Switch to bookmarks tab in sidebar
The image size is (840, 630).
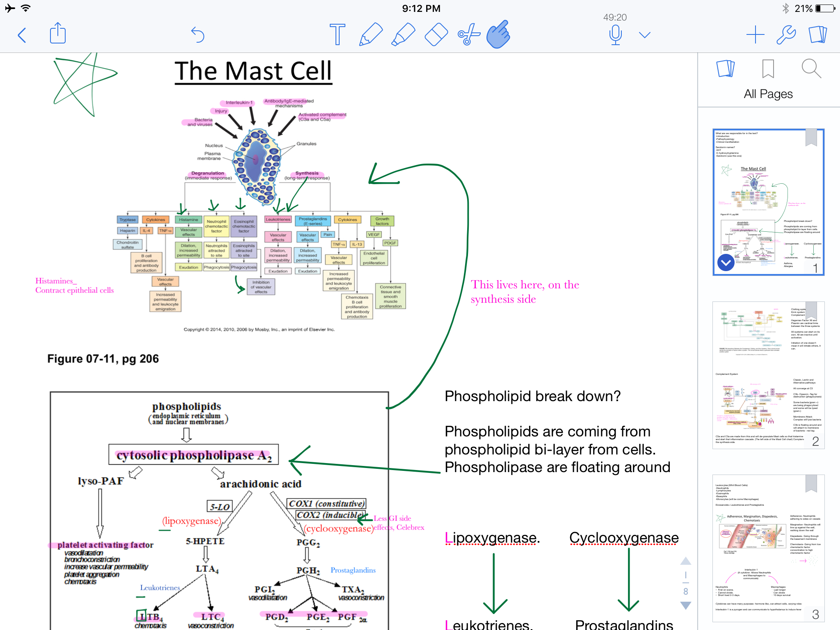tap(768, 69)
